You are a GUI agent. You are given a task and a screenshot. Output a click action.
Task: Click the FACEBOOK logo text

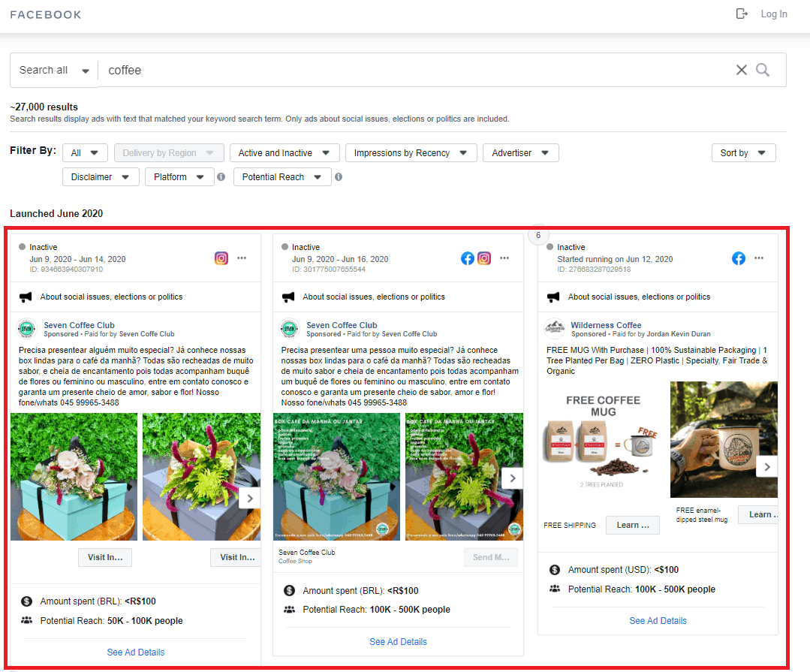pyautogui.click(x=46, y=14)
